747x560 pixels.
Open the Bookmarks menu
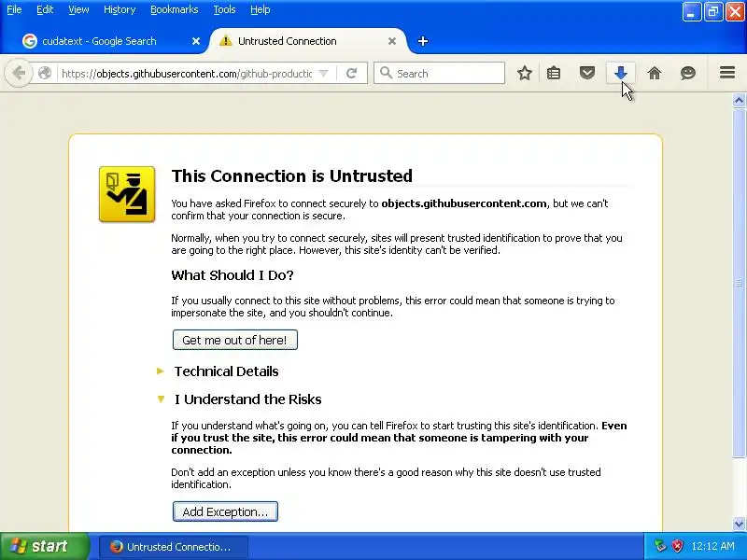click(175, 9)
